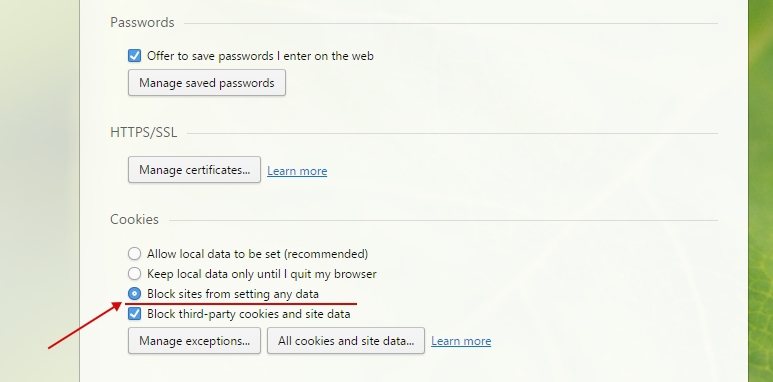
Task: Choose Keep local data only until quit radio
Action: click(x=135, y=274)
